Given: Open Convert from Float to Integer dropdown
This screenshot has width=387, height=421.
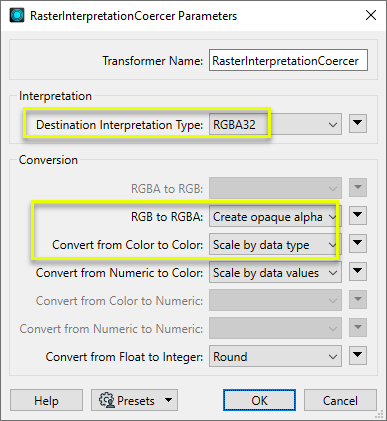Looking at the screenshot, I should (275, 356).
